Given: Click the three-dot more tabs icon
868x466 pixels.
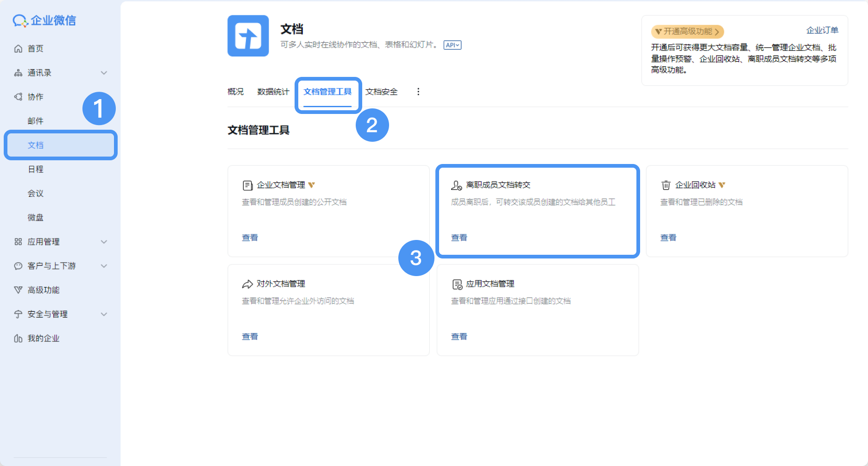Looking at the screenshot, I should 418,92.
